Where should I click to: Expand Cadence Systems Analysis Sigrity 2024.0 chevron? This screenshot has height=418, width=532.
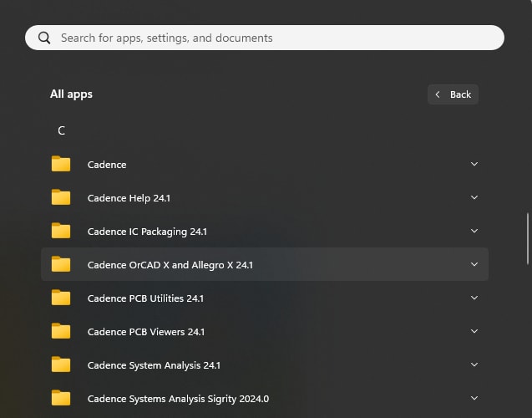point(474,398)
